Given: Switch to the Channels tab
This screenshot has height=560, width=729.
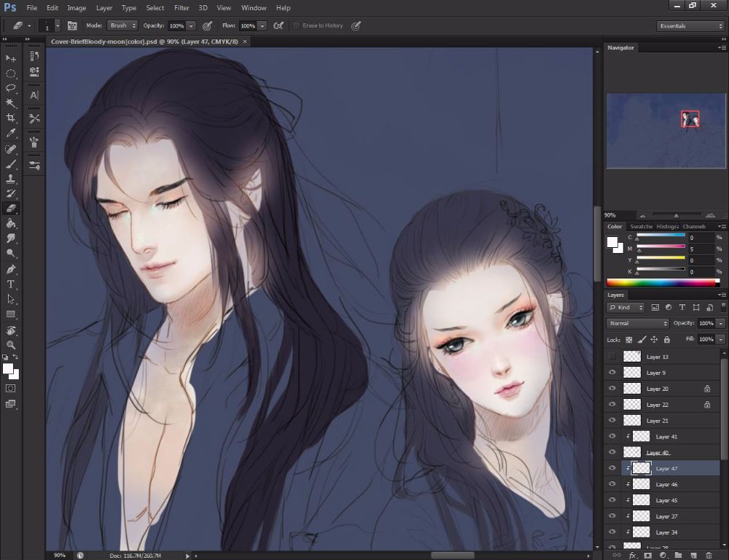Looking at the screenshot, I should tap(694, 227).
